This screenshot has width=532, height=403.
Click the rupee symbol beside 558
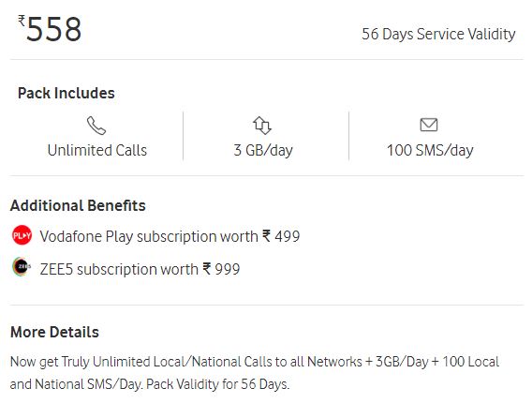click(x=22, y=21)
